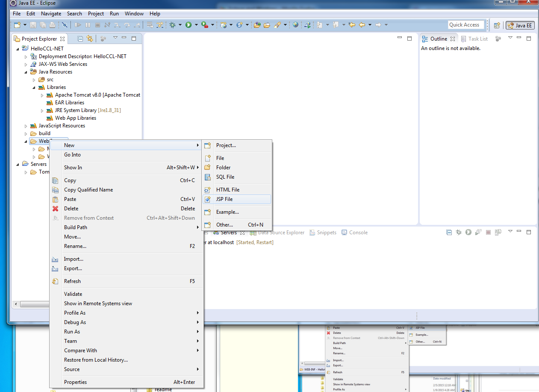Click the Project Explorer horizontal scrollbar
This screenshot has width=539, height=392.
(34, 304)
